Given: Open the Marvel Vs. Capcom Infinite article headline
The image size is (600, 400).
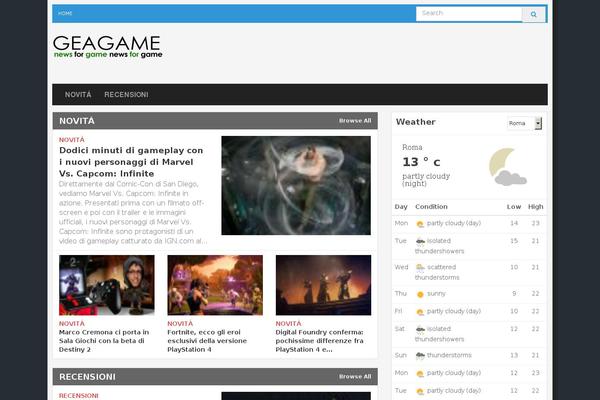Looking at the screenshot, I should (x=131, y=162).
